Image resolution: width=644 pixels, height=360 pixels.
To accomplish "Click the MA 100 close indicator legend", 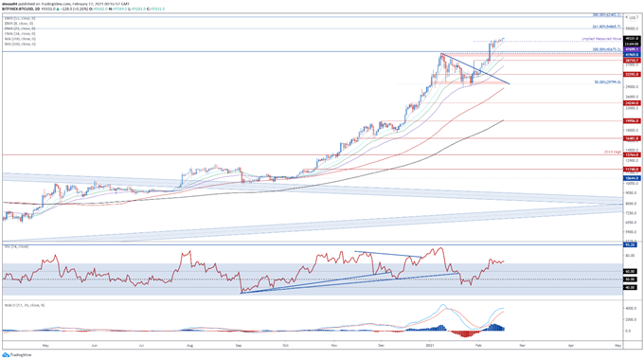I will pos(20,44).
